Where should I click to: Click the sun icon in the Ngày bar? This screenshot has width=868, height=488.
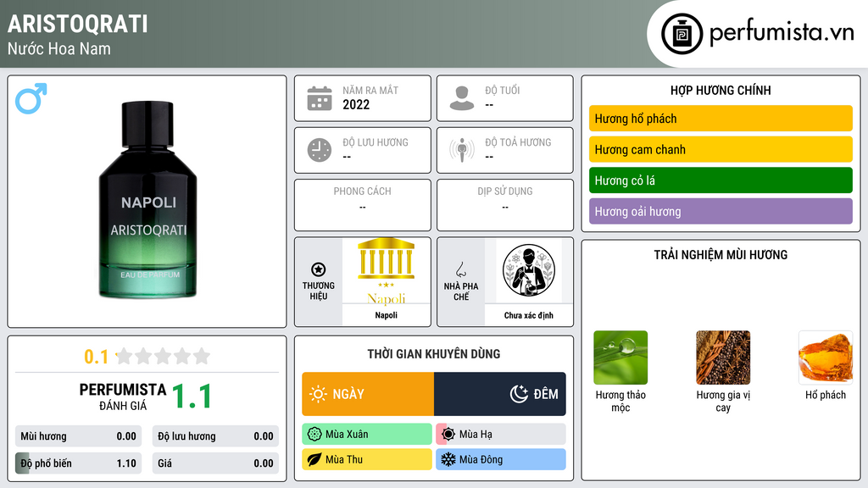318,394
